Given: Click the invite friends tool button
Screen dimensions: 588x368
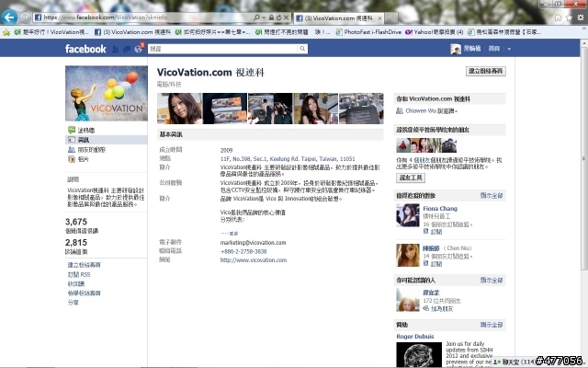Looking at the screenshot, I should pos(411,178).
